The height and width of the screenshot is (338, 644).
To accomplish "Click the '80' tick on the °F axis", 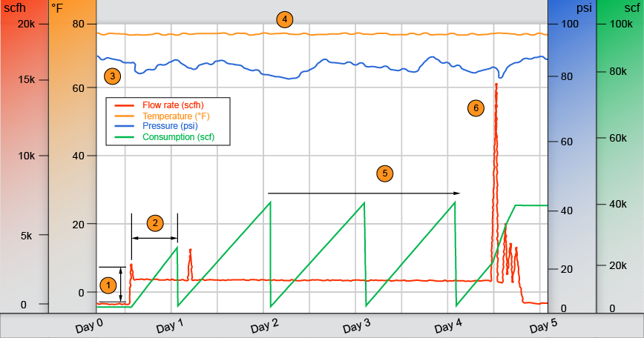I will [x=78, y=24].
